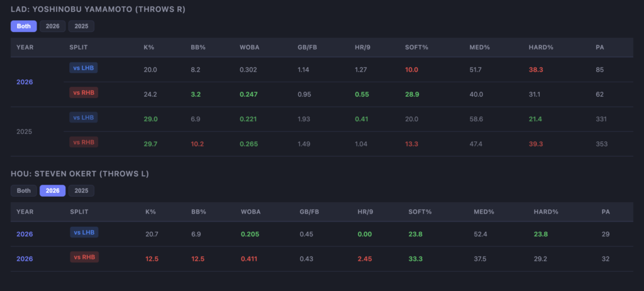Click the 29.0 K% value

[151, 119]
